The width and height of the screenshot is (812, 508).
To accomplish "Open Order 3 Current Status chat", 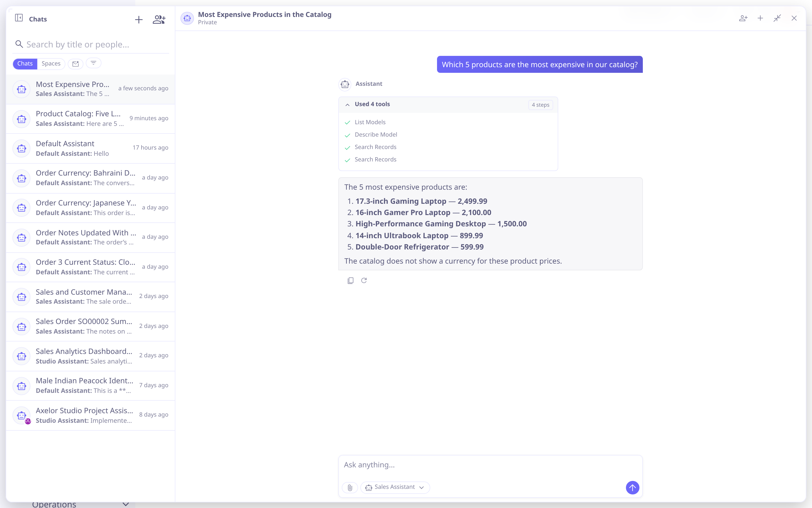I will coord(90,267).
